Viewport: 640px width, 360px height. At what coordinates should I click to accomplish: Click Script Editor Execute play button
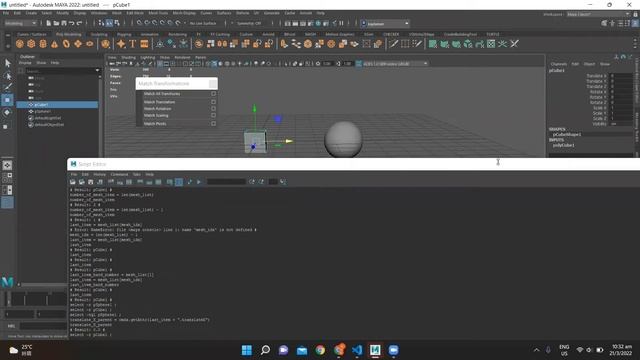pos(199,182)
